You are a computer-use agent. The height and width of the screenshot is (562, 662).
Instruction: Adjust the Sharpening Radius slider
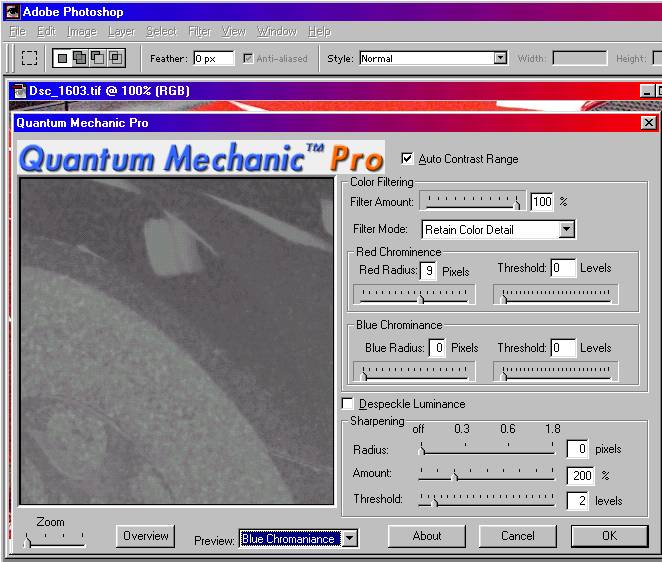pyautogui.click(x=487, y=449)
